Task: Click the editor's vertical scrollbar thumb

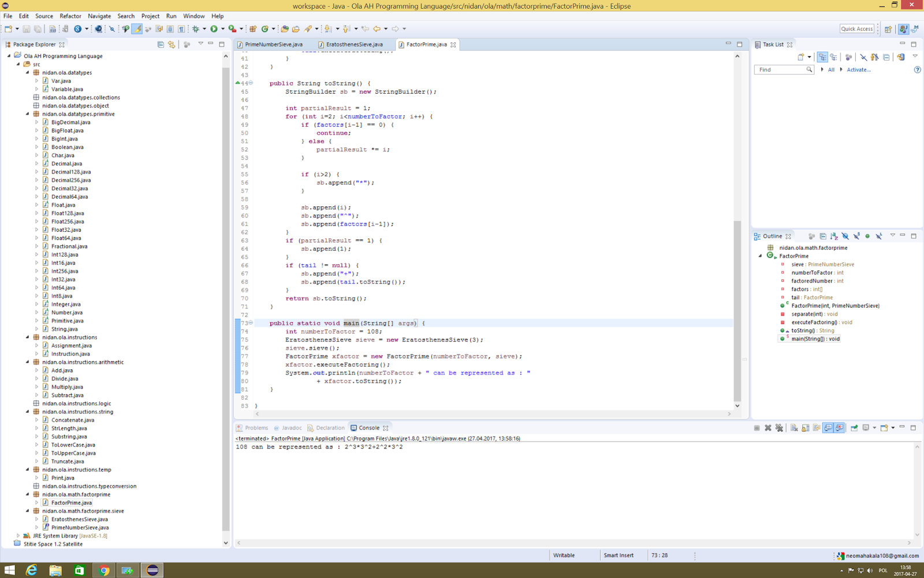Action: tap(737, 311)
